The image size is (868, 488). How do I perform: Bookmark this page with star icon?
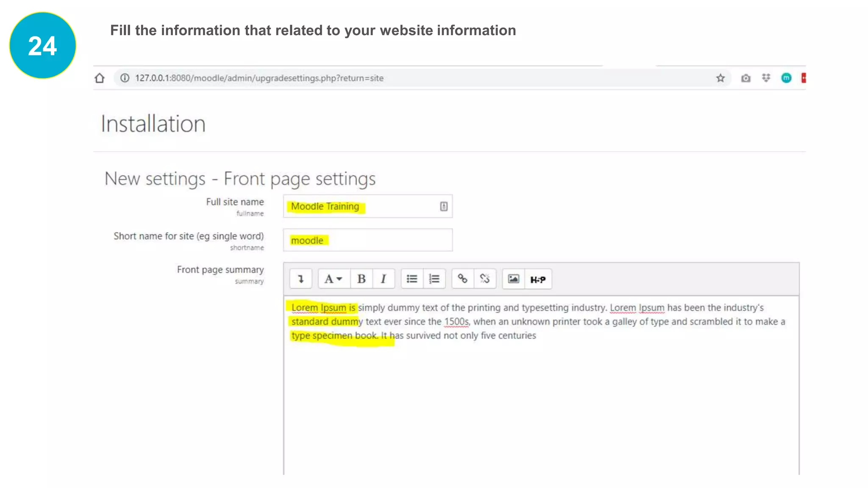[721, 78]
